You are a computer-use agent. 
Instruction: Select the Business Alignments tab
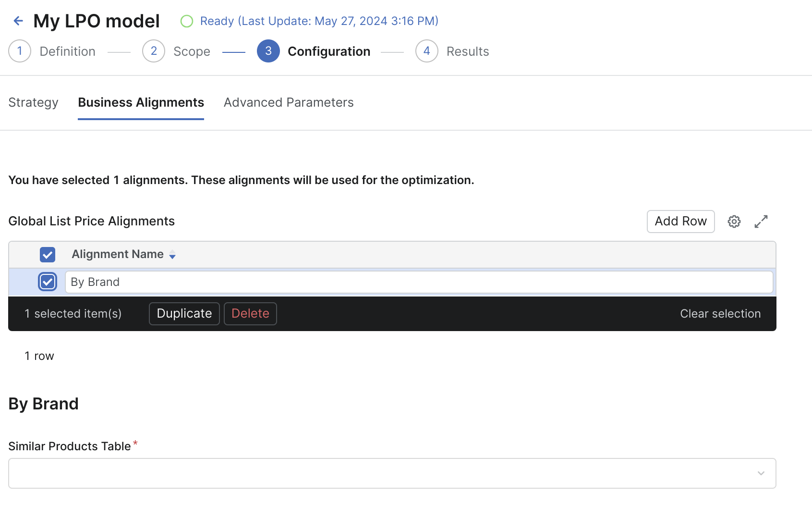(141, 102)
